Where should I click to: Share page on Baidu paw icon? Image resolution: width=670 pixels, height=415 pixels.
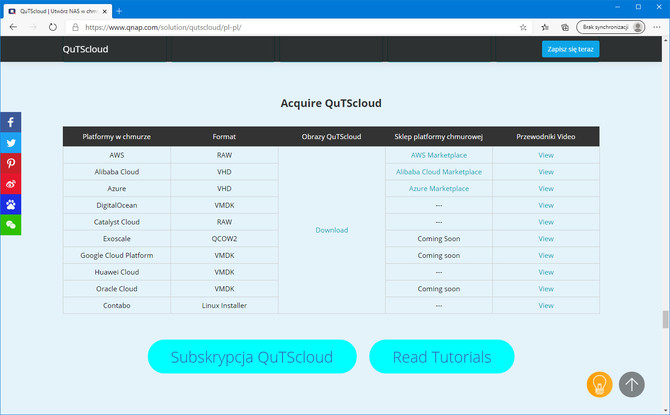(11, 204)
